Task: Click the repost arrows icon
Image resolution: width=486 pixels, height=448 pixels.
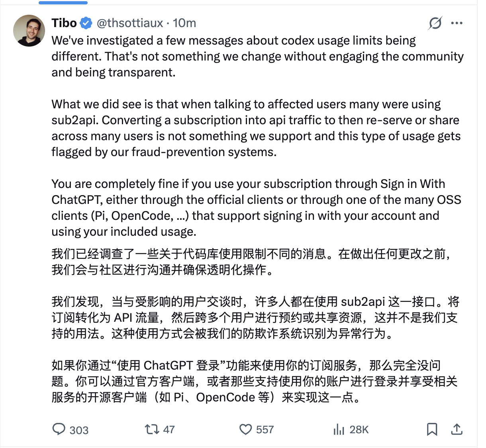Action: (x=151, y=429)
